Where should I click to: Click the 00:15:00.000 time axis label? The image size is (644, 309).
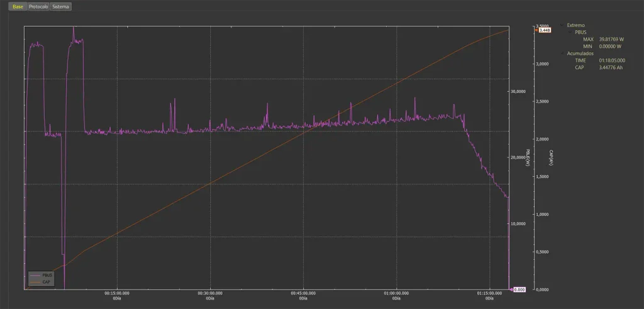point(118,293)
